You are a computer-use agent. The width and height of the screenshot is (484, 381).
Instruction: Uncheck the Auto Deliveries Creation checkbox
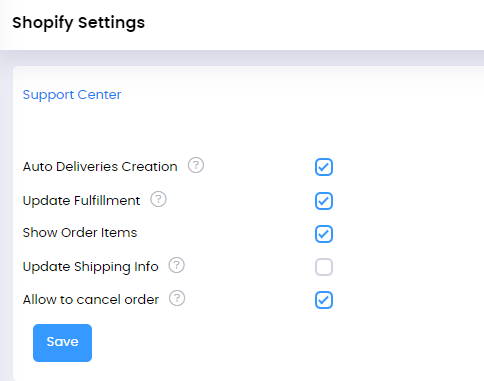click(324, 167)
